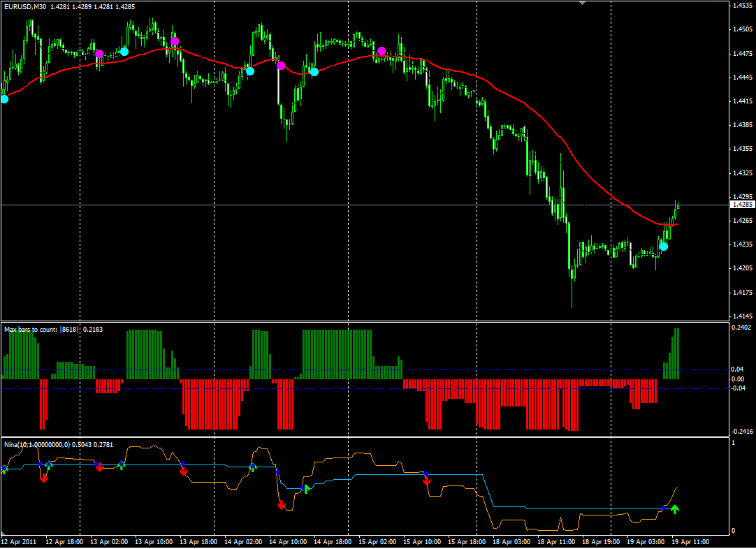
Task: Click the highlighted current price label 1.4285
Action: pos(743,205)
